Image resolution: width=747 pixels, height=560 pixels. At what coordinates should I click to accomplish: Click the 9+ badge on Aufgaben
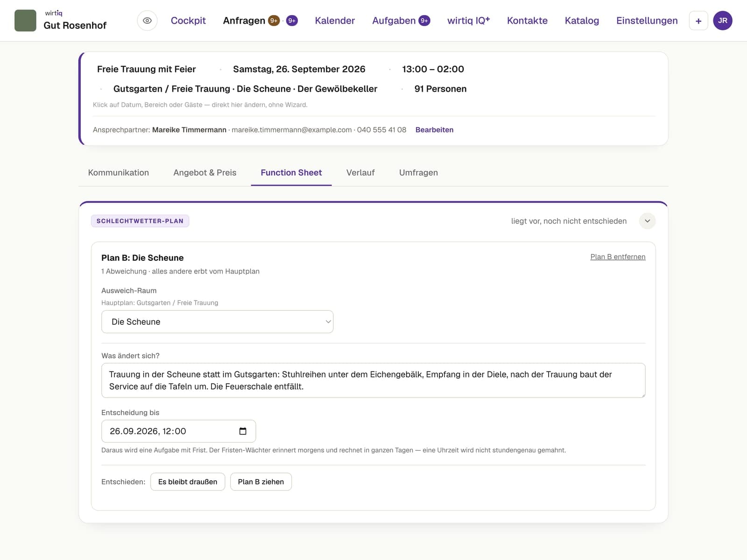424,21
